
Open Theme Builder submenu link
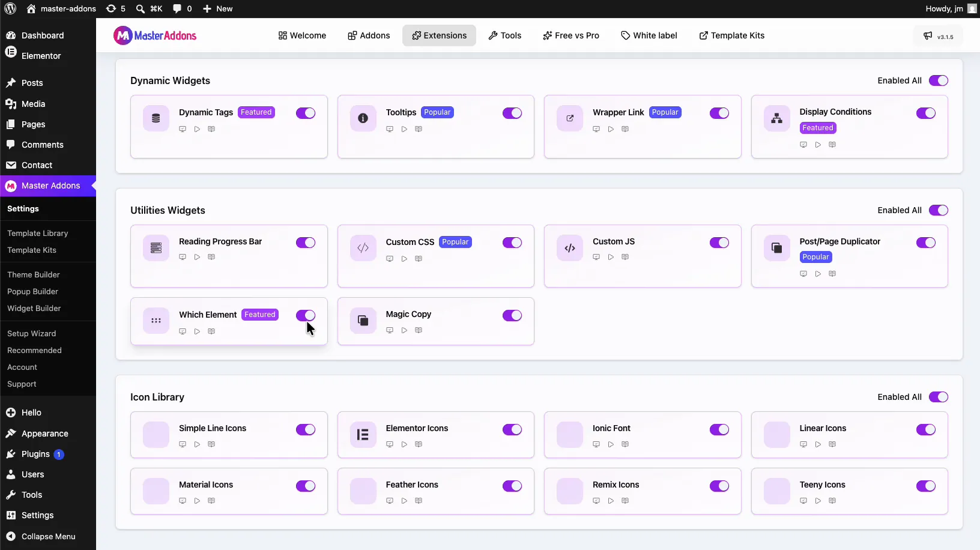(34, 274)
